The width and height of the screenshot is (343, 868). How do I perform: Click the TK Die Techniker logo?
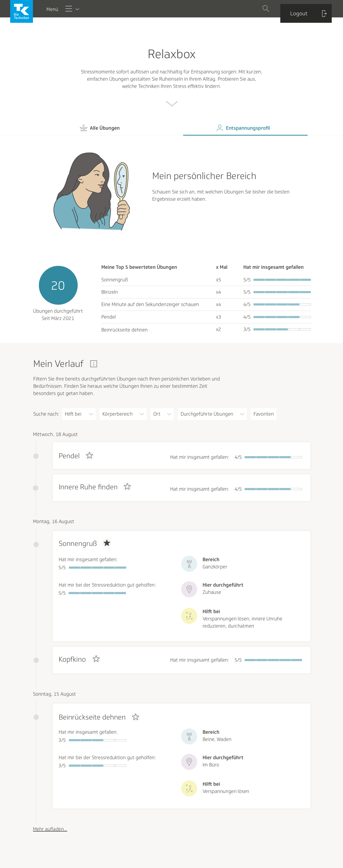21,12
